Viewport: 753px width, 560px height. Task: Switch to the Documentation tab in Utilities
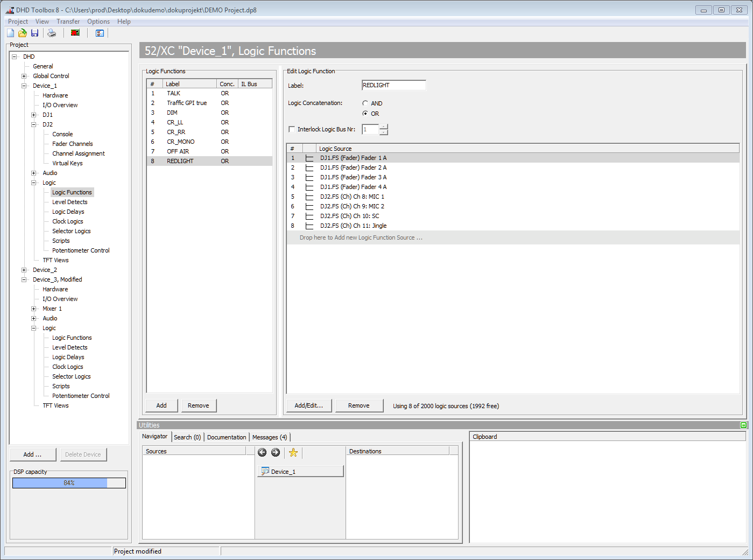coord(226,437)
